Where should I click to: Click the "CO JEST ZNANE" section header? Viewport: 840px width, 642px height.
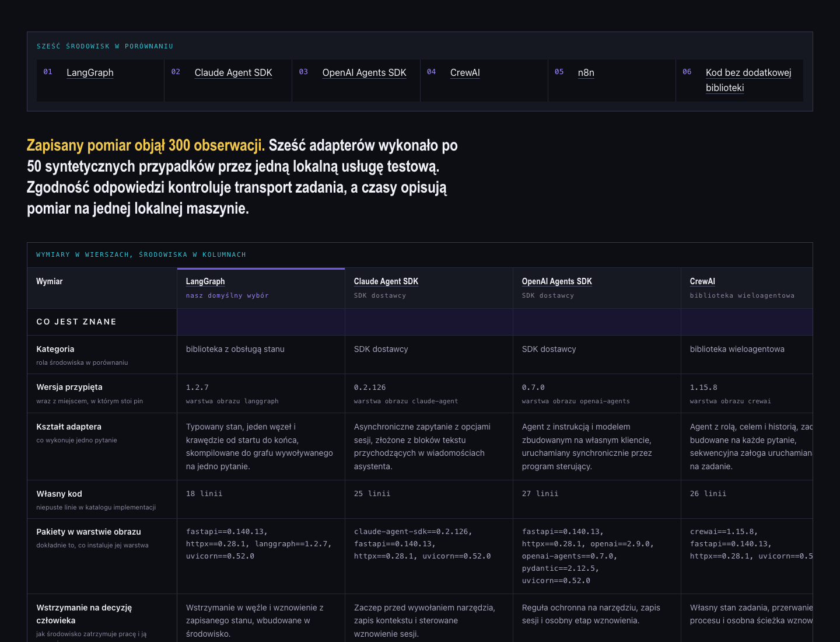(x=76, y=322)
